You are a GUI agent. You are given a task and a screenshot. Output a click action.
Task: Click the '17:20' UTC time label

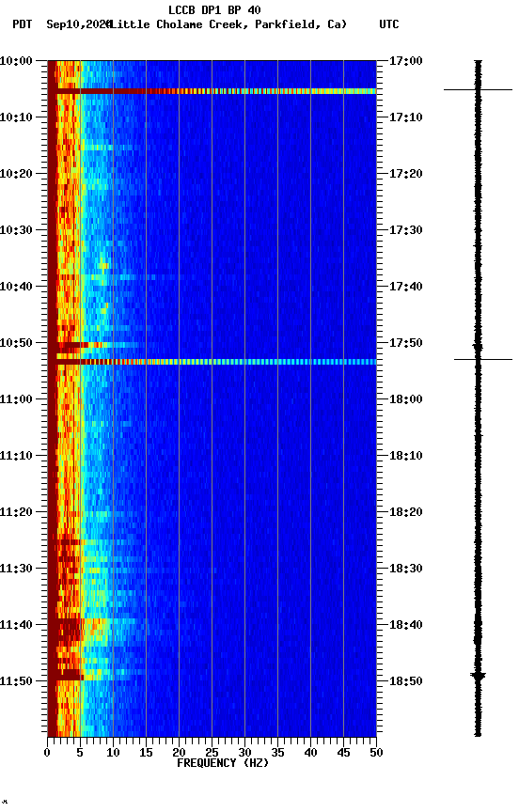[406, 174]
